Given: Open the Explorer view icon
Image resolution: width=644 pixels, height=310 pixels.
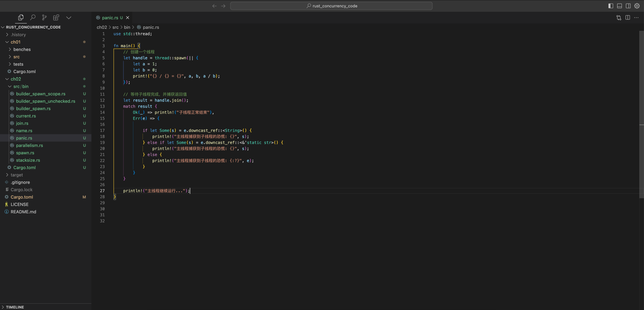Looking at the screenshot, I should point(21,17).
